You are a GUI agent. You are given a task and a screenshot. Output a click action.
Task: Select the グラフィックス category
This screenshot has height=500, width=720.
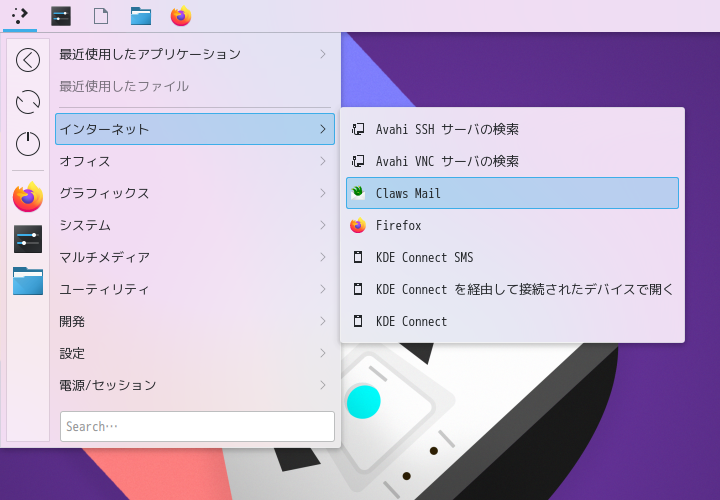195,193
